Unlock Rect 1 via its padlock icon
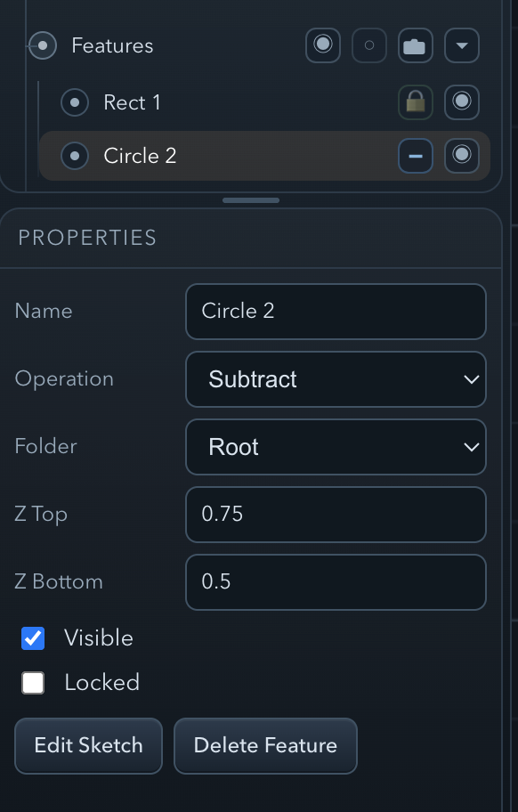The height and width of the screenshot is (812, 518). pyautogui.click(x=416, y=101)
